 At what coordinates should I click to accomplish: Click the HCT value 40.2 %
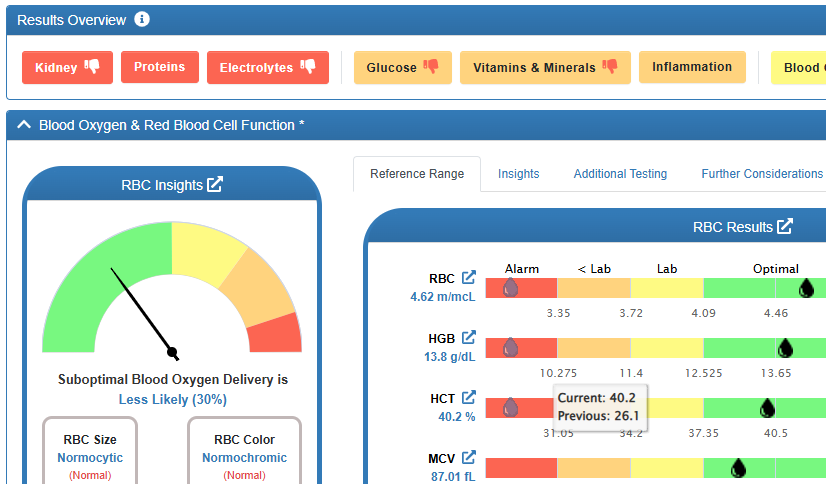pos(457,417)
